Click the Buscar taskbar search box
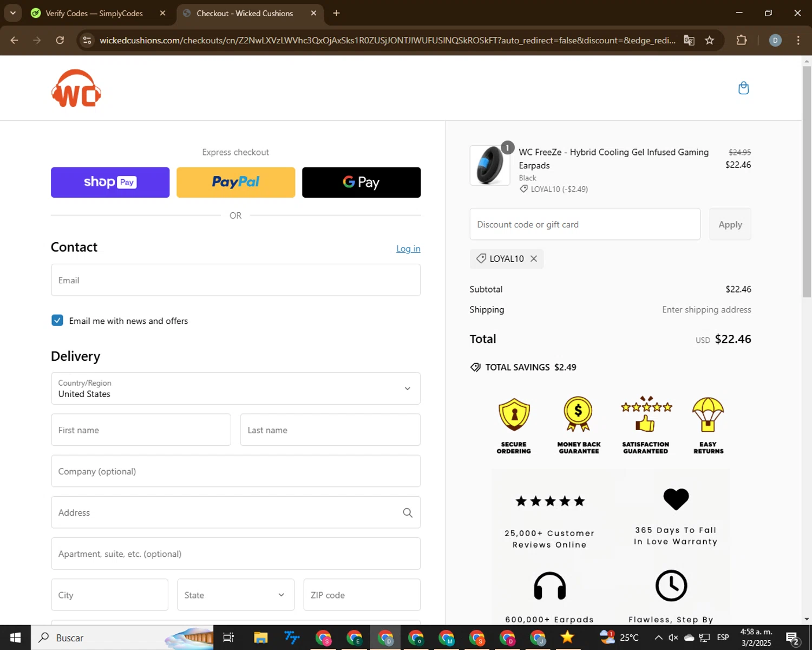 pyautogui.click(x=122, y=638)
